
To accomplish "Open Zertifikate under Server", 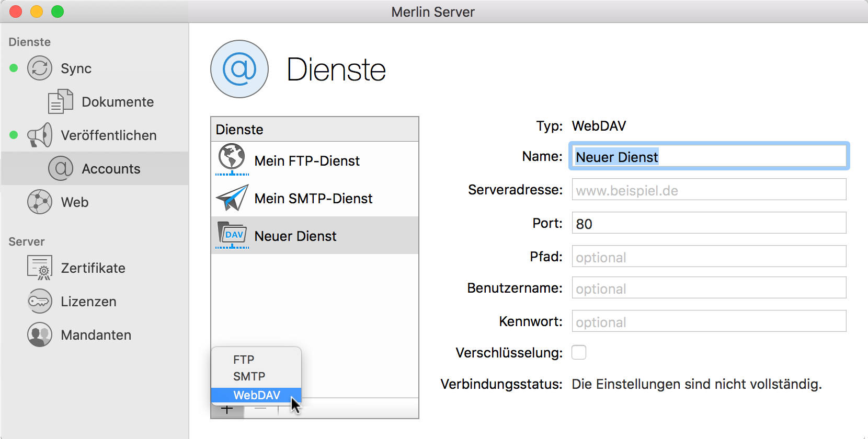I will click(x=95, y=268).
